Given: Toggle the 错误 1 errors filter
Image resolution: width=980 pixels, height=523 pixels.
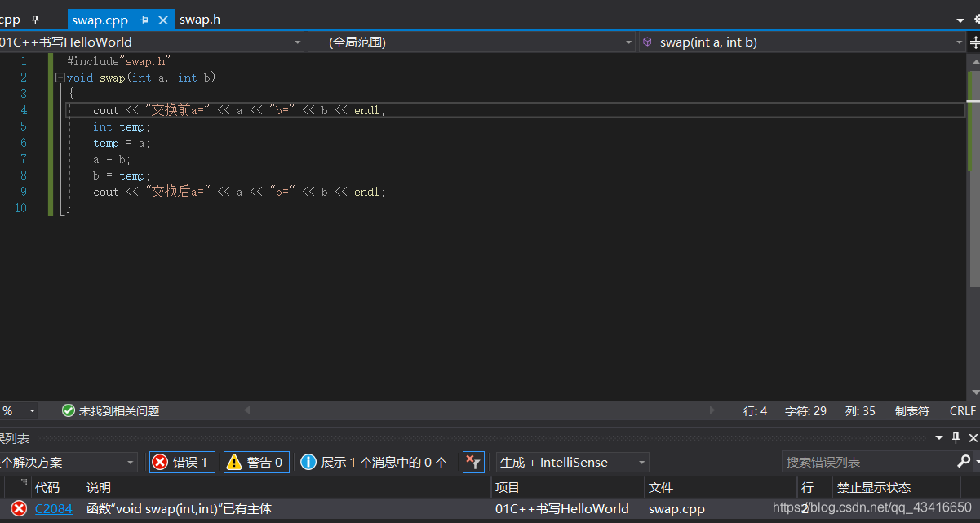Looking at the screenshot, I should (182, 462).
